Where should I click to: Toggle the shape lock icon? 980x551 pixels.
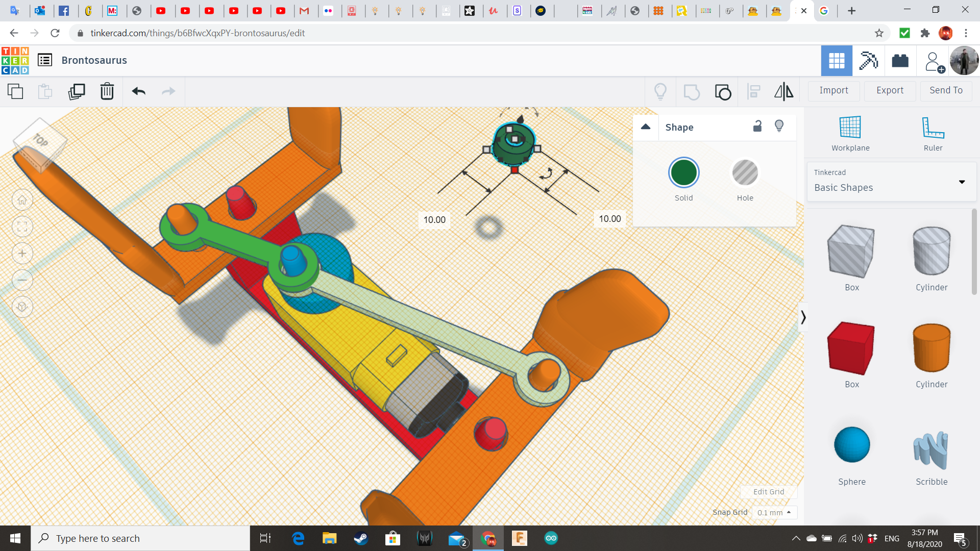(x=757, y=127)
